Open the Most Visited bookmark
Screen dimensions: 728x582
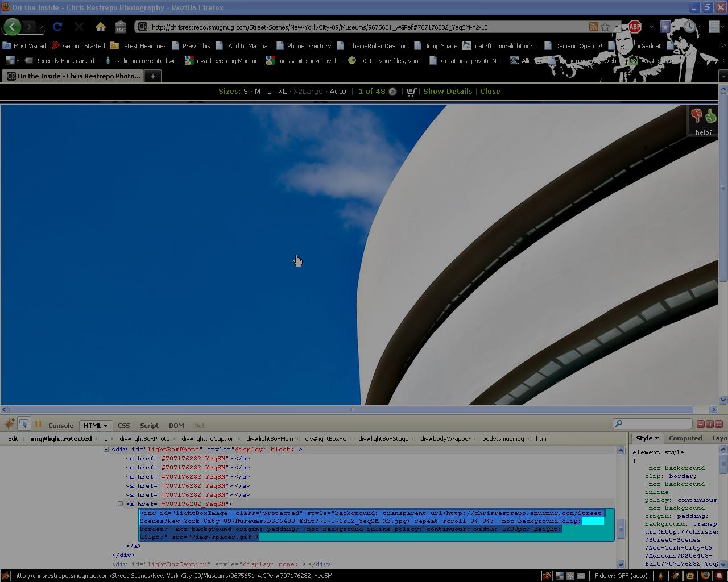point(24,46)
